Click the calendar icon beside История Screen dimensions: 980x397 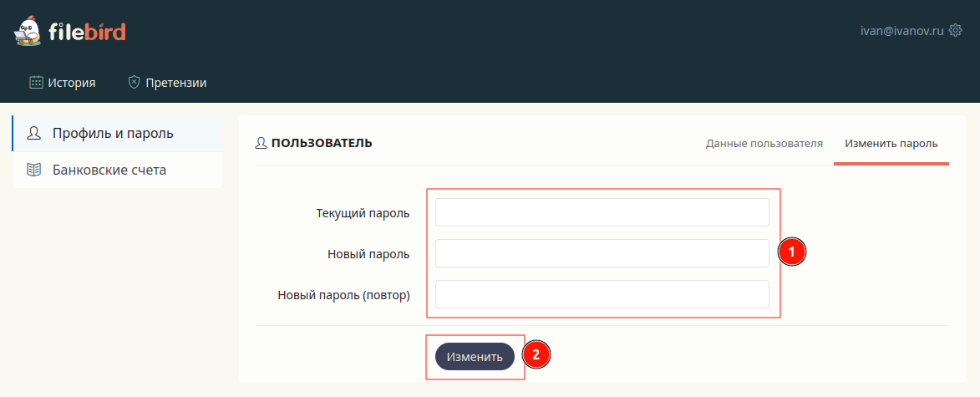click(x=36, y=82)
